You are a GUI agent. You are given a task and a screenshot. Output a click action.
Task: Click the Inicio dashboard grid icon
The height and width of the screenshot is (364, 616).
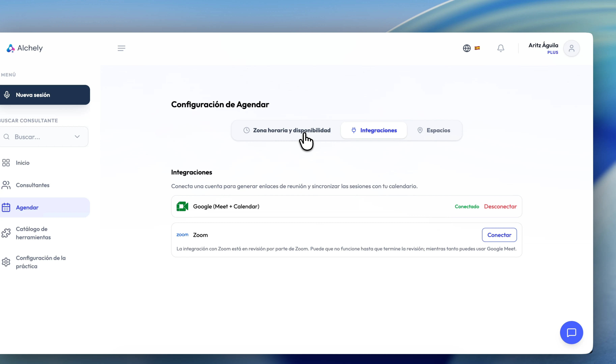point(6,163)
